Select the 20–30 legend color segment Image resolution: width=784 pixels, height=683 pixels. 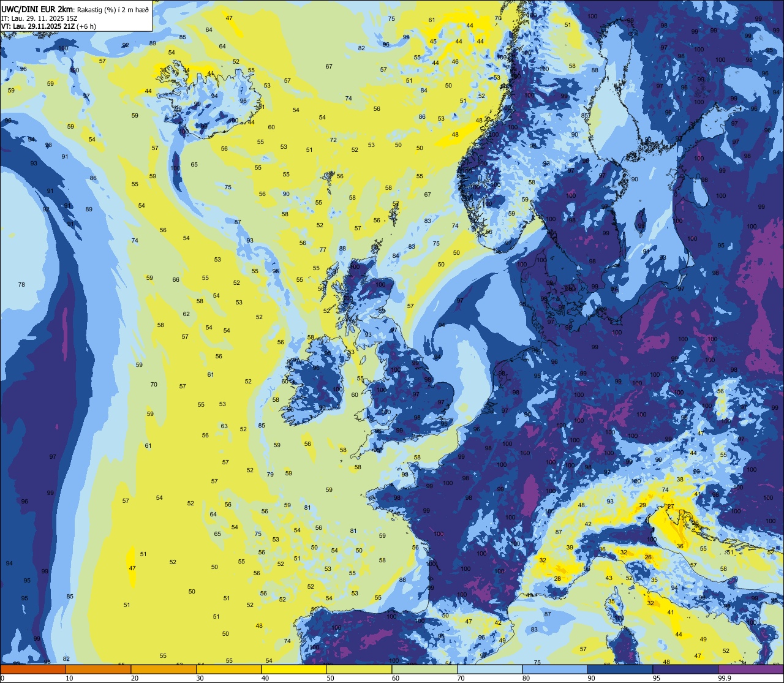164,670
